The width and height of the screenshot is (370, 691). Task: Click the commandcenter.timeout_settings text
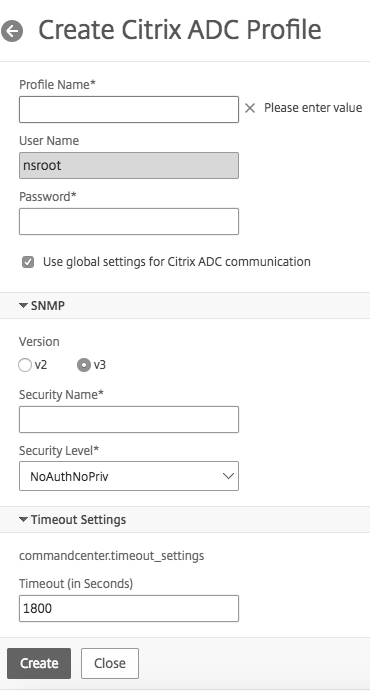click(x=111, y=556)
